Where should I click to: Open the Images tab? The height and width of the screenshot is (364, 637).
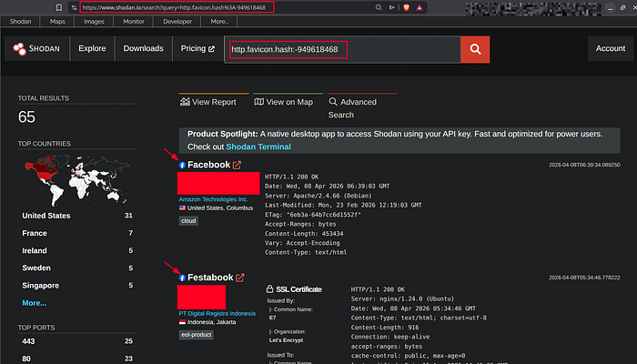coord(95,22)
